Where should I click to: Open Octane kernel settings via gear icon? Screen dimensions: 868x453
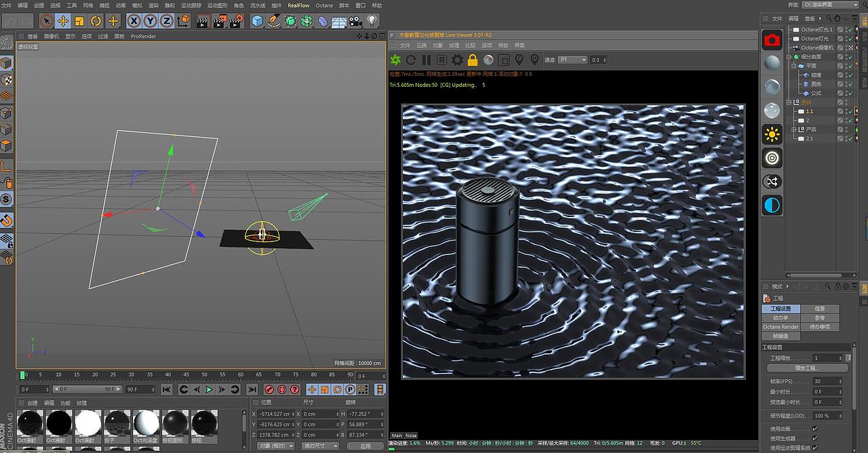pyautogui.click(x=458, y=60)
